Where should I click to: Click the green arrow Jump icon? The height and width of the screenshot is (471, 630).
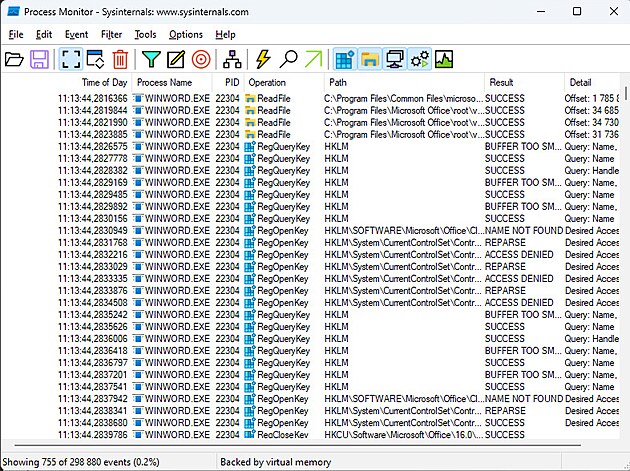(313, 59)
